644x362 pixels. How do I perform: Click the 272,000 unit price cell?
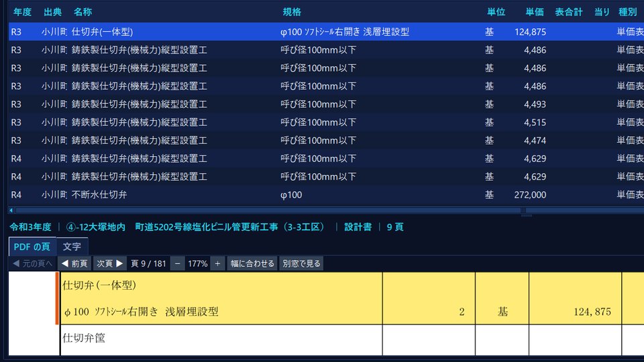530,194
